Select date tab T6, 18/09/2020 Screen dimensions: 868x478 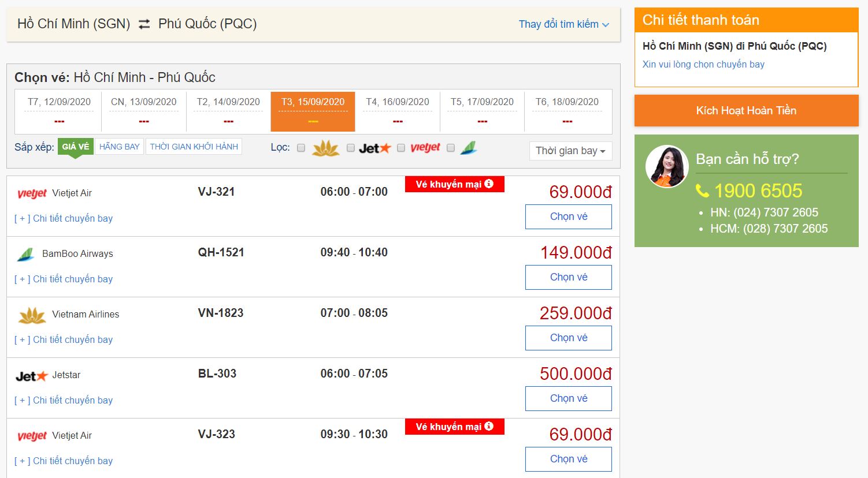[567, 111]
